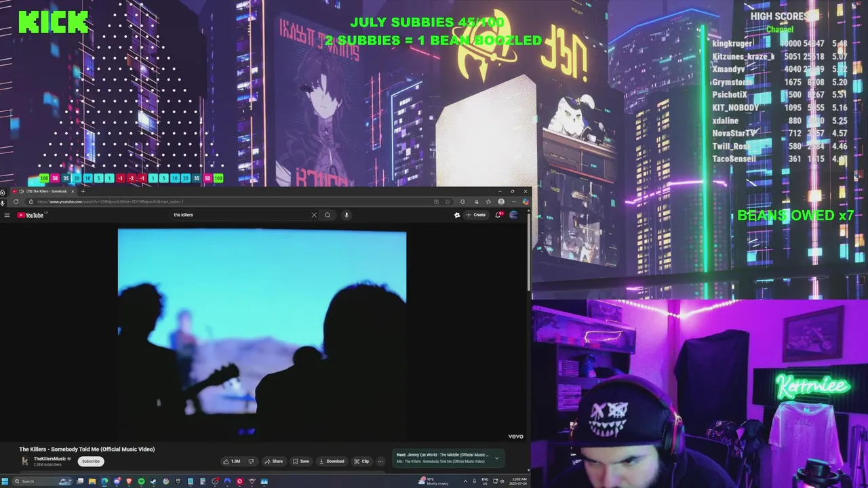Click the NovaStarTV high score row
The height and width of the screenshot is (488, 868).
(780, 134)
